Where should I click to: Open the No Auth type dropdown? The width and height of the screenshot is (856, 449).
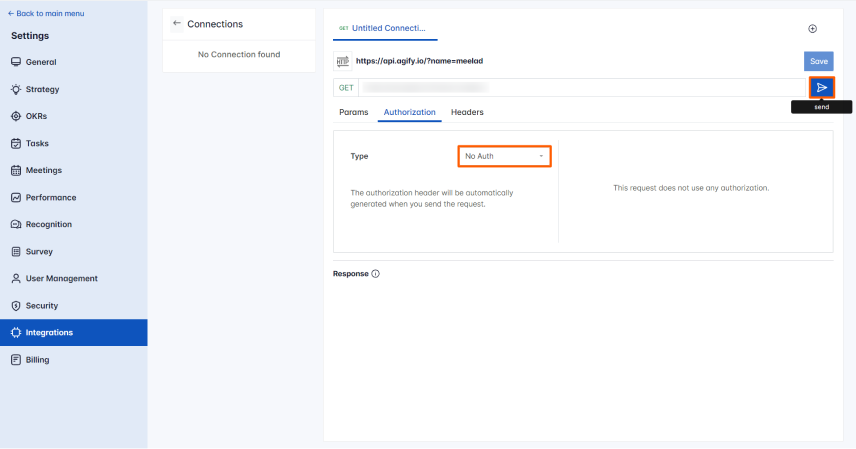[x=504, y=156]
